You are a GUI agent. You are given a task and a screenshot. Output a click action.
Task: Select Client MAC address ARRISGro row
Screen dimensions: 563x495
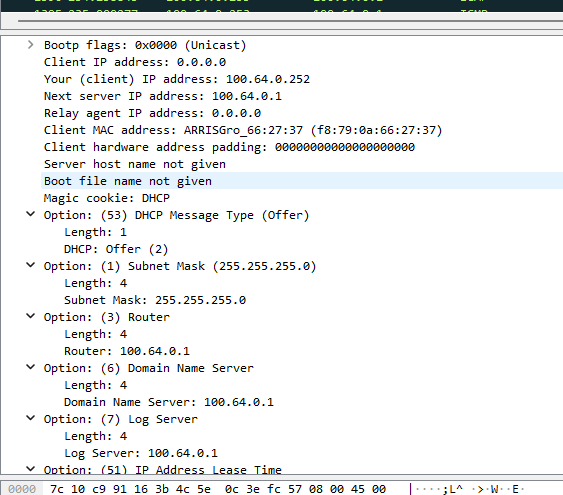click(x=243, y=130)
